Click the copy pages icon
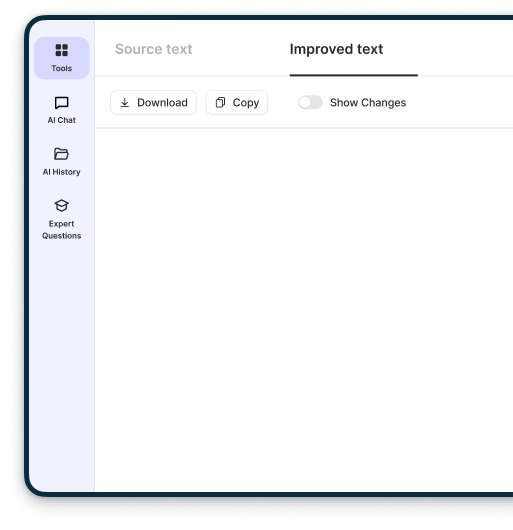Viewport: 513px width, 530px height. (220, 103)
